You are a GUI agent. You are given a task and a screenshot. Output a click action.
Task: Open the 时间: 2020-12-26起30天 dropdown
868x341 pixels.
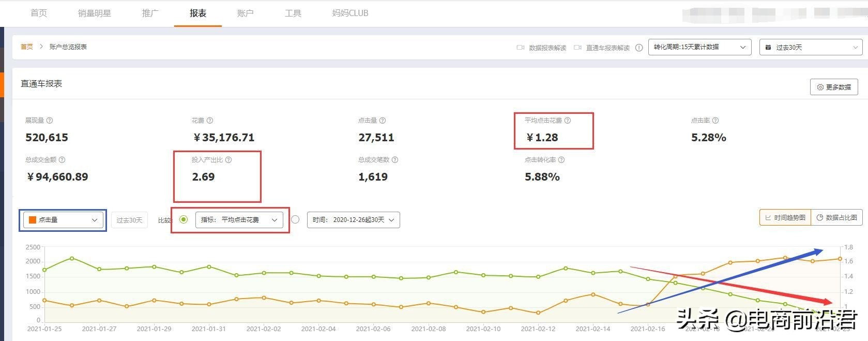[354, 220]
